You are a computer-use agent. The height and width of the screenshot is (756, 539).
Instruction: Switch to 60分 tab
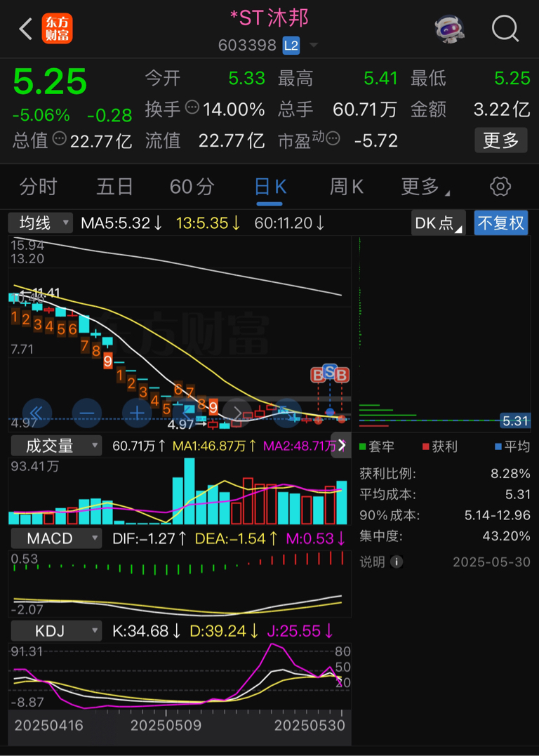(x=192, y=187)
